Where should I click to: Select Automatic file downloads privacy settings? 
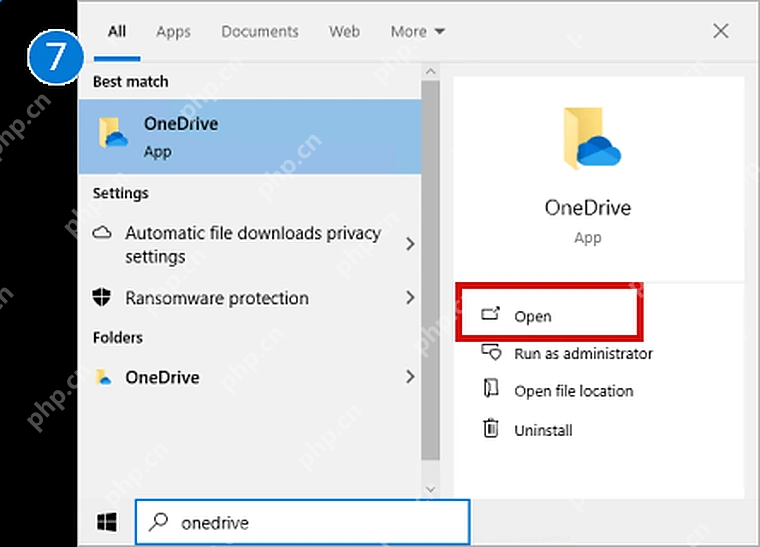tap(250, 245)
